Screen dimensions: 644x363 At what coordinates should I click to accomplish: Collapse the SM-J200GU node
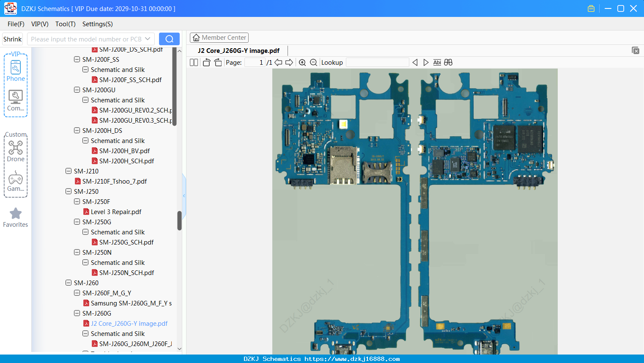click(x=77, y=90)
